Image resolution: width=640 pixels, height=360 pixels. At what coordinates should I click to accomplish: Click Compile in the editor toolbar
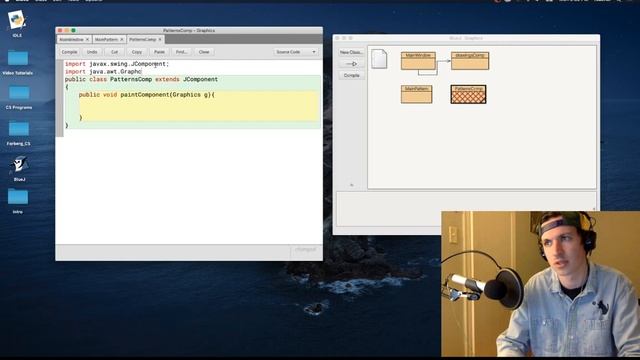pyautogui.click(x=69, y=52)
